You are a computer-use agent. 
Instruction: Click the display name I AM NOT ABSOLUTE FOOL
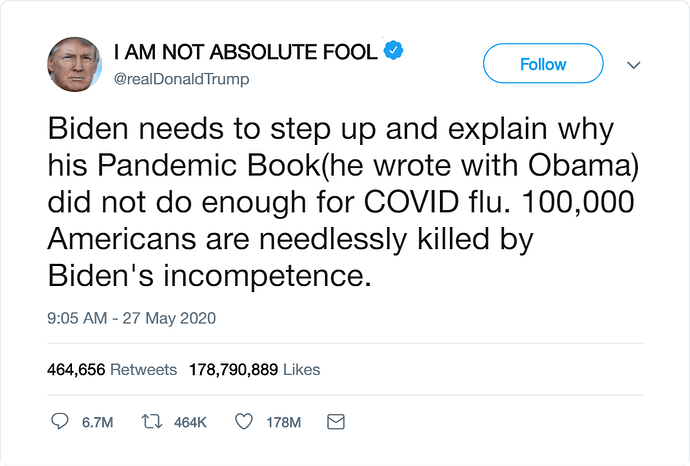coord(244,51)
